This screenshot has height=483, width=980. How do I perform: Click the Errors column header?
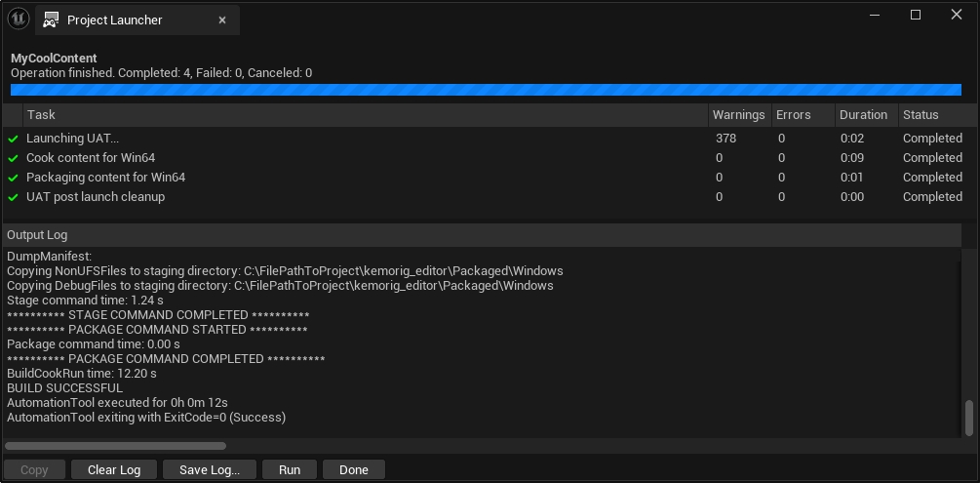(793, 115)
